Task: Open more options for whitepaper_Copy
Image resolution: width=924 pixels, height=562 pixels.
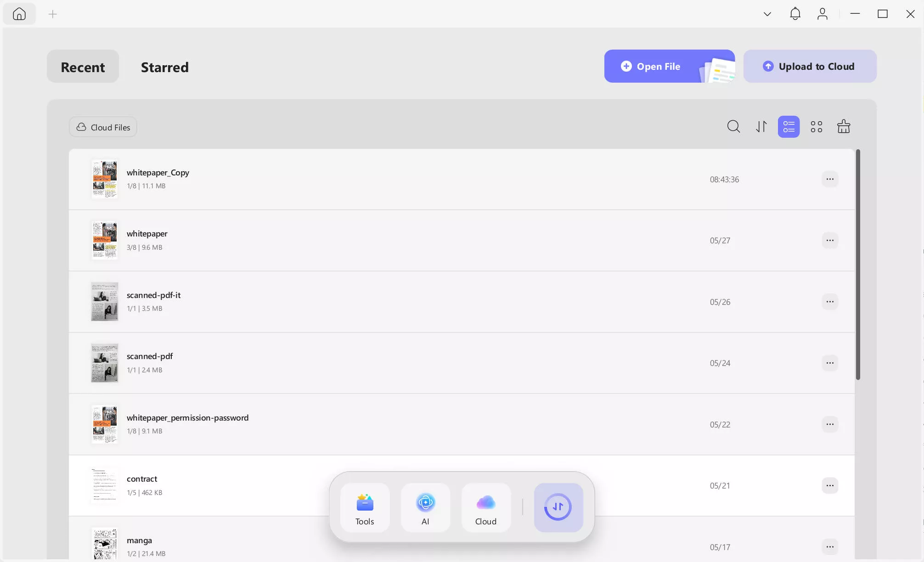Action: pos(830,179)
